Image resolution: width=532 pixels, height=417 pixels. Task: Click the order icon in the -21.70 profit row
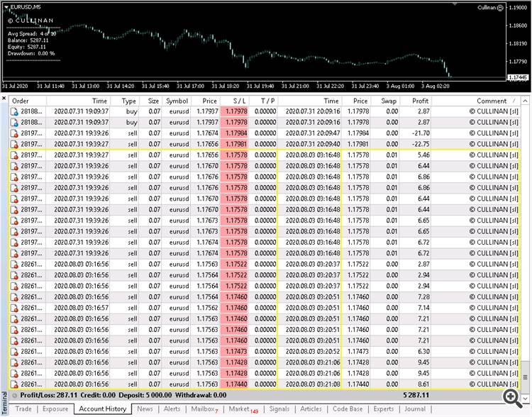[x=14, y=133]
